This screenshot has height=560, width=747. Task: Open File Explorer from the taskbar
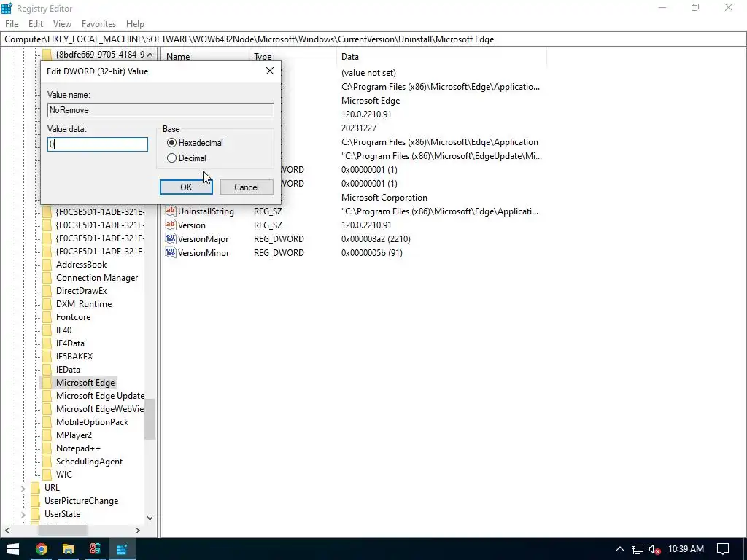click(x=68, y=549)
